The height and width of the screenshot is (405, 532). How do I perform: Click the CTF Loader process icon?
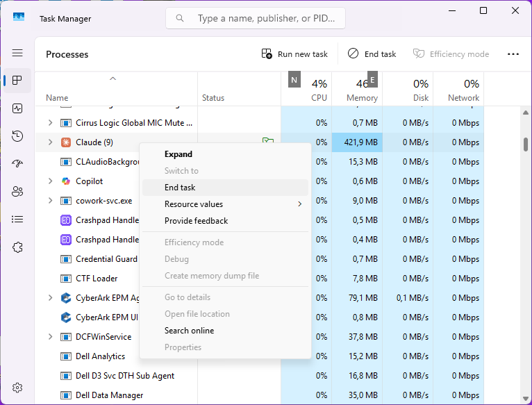point(66,279)
